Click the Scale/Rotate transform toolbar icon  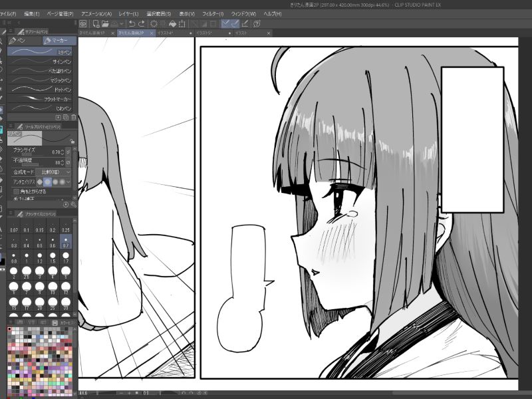(182, 24)
